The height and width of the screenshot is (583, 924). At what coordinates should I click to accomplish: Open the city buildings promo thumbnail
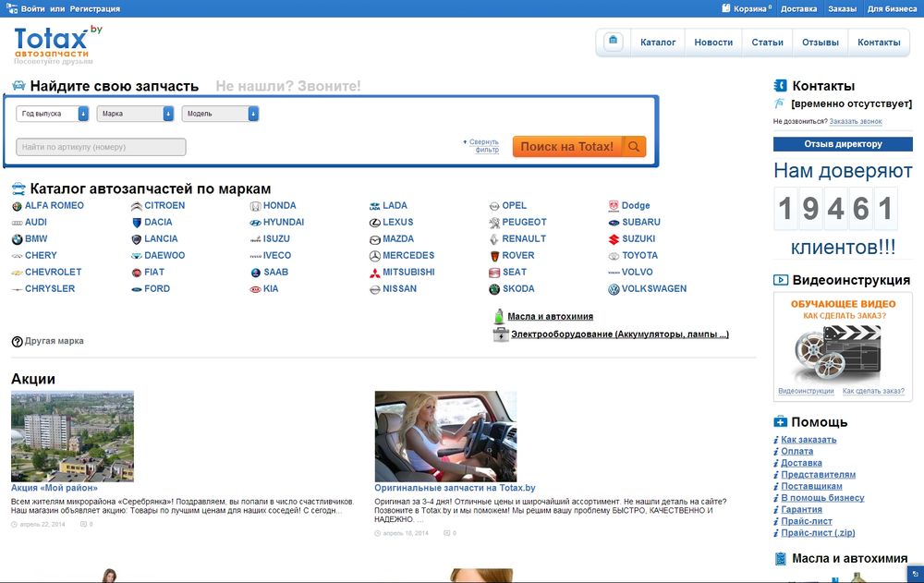click(x=72, y=436)
